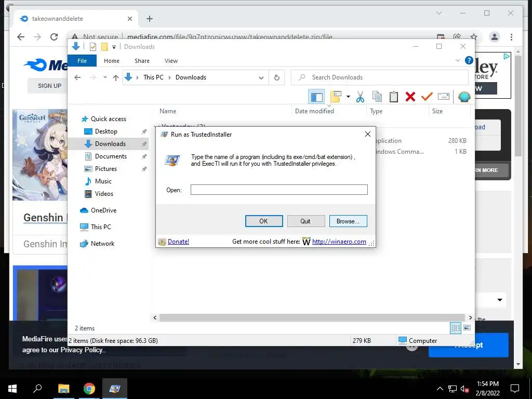Image resolution: width=532 pixels, height=399 pixels.
Task: Select Network in navigation pane
Action: tap(102, 244)
